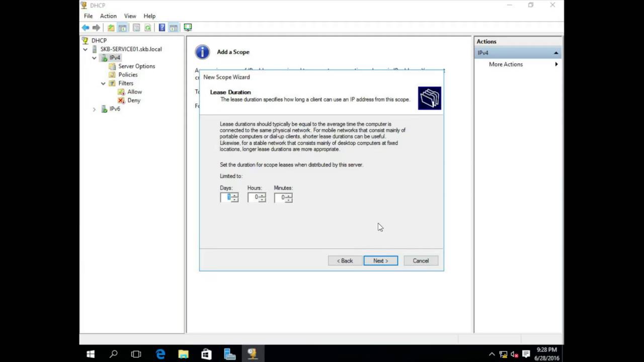Go Back in the New Scope Wizard
Screen dimensions: 644x362
(345, 260)
